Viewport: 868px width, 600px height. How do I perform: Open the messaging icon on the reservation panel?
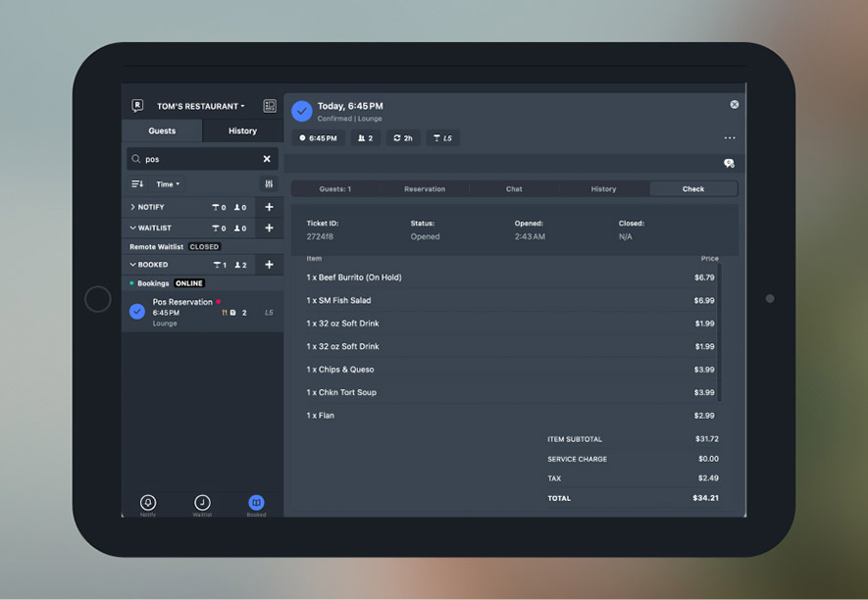(730, 163)
